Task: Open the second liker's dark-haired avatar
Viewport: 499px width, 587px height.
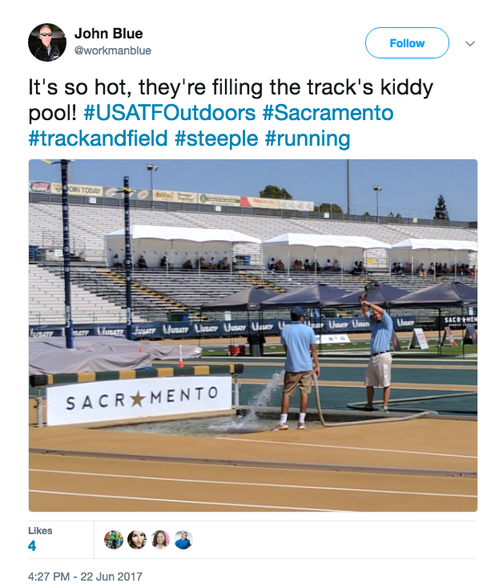Action: click(x=137, y=540)
